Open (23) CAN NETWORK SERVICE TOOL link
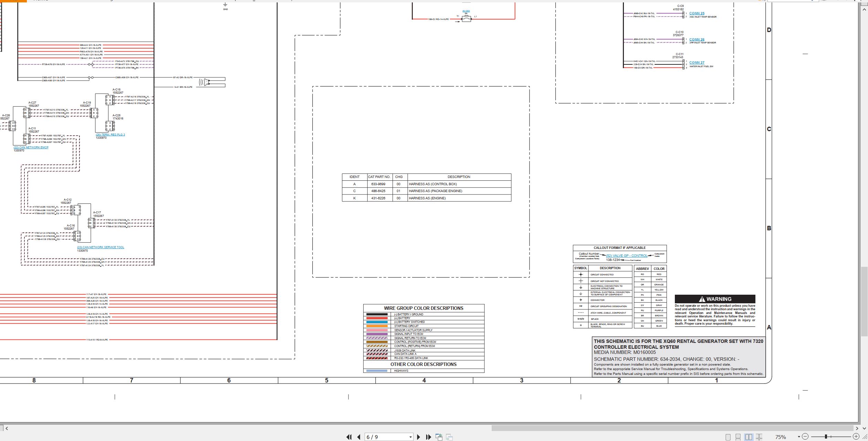Screen dimensions: 868x441 101,247
